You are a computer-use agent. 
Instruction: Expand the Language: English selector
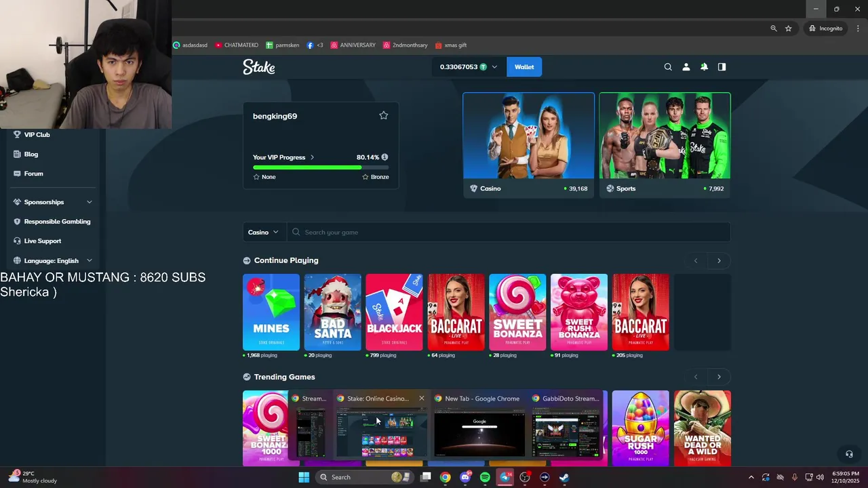pos(53,261)
